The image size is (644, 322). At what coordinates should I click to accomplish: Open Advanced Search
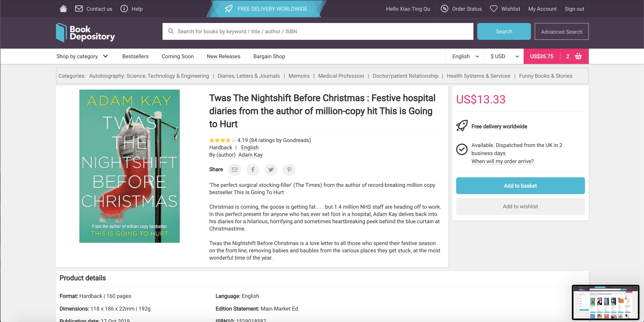tap(562, 31)
